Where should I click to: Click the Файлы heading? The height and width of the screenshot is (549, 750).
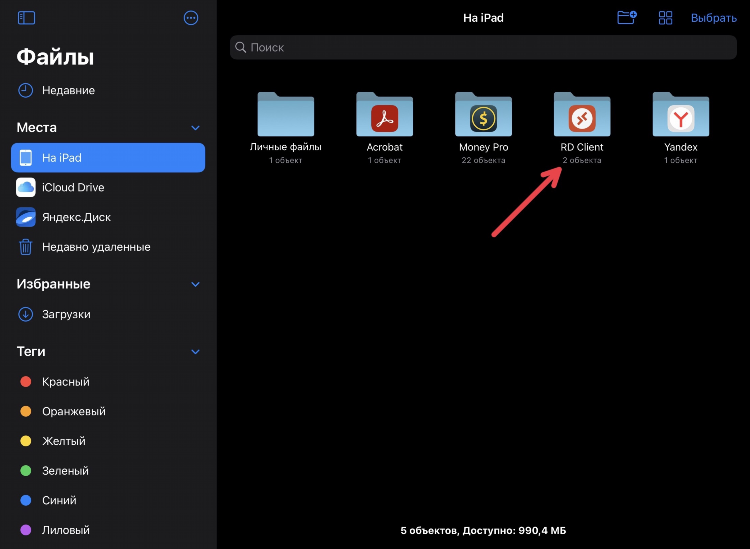tap(55, 57)
